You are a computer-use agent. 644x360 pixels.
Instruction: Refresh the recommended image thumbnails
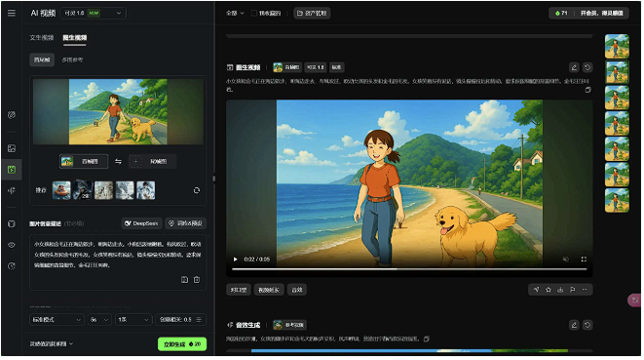point(197,190)
